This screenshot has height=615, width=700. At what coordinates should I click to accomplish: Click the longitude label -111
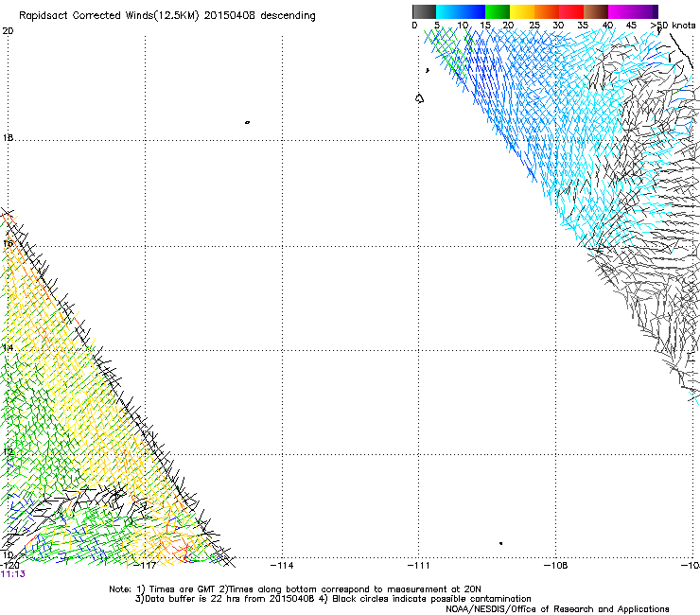pyautogui.click(x=419, y=566)
